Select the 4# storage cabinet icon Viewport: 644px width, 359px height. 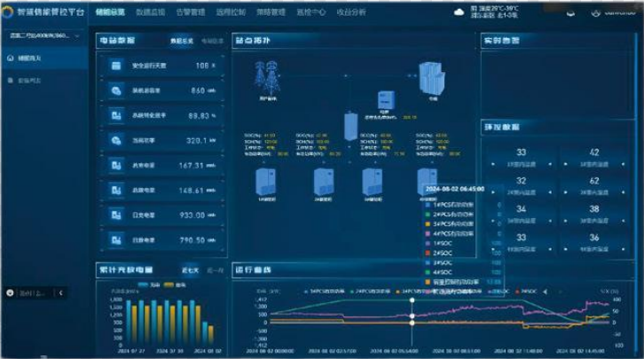click(427, 181)
